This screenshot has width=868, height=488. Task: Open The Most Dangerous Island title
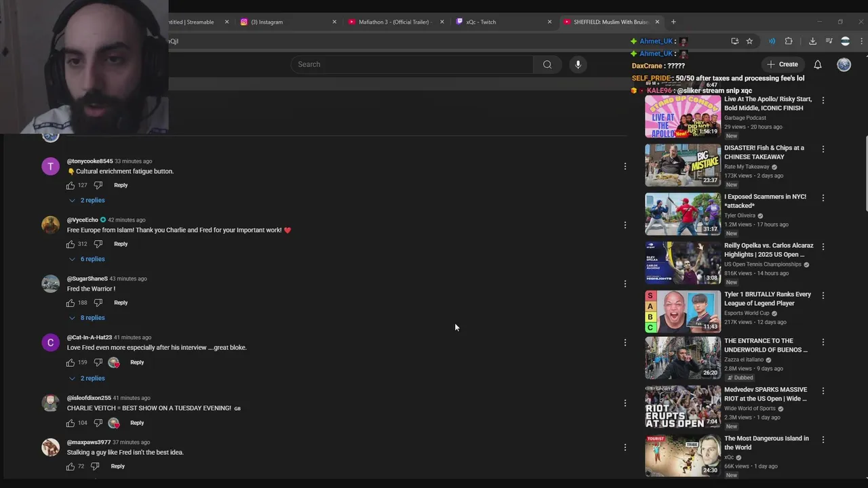click(x=766, y=443)
